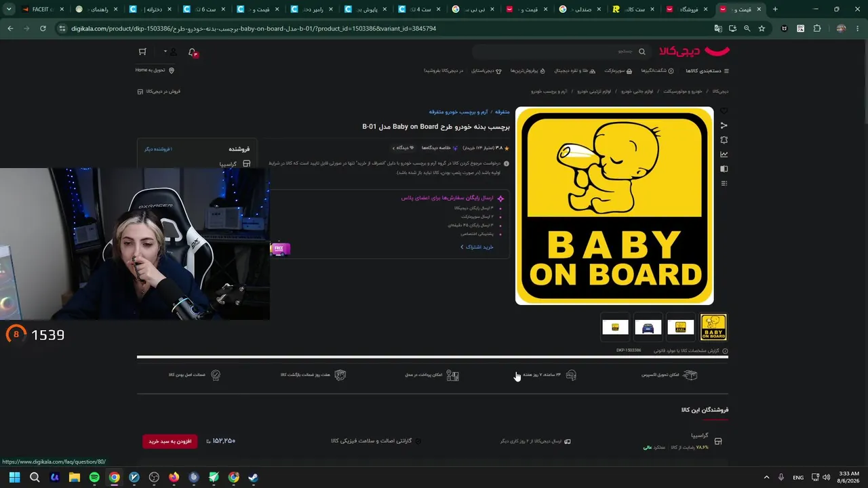This screenshot has width=868, height=488.
Task: Click the 24/7 support icon
Action: click(x=571, y=375)
